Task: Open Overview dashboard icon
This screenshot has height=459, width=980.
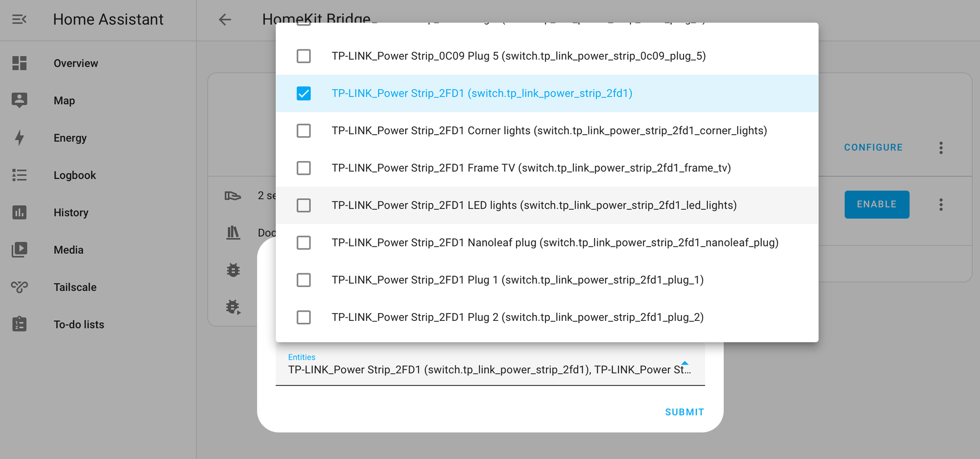Action: (19, 63)
